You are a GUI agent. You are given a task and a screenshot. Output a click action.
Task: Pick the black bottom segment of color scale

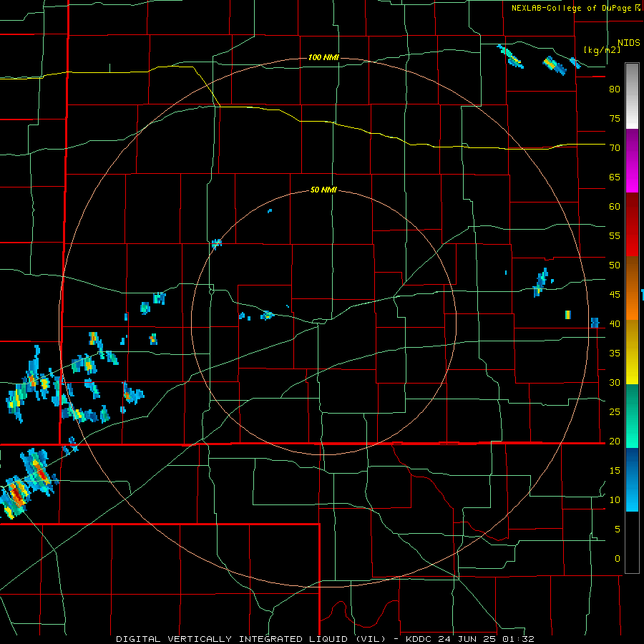tap(632, 542)
